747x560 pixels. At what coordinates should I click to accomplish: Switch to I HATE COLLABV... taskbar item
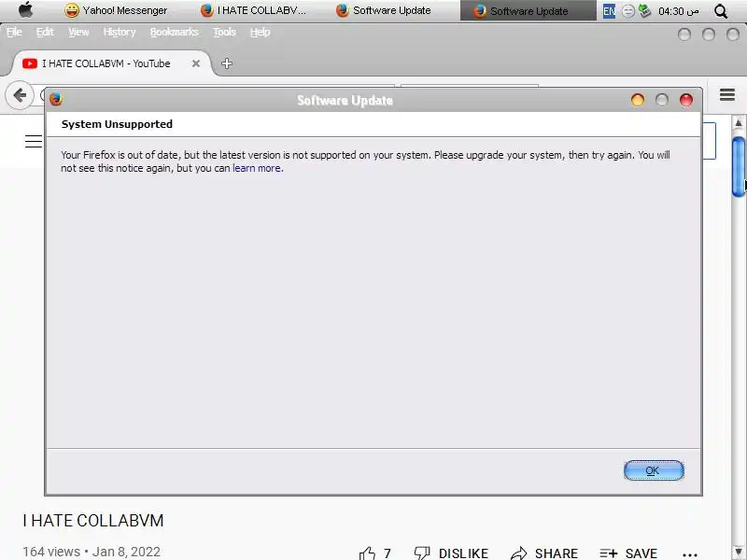253,10
